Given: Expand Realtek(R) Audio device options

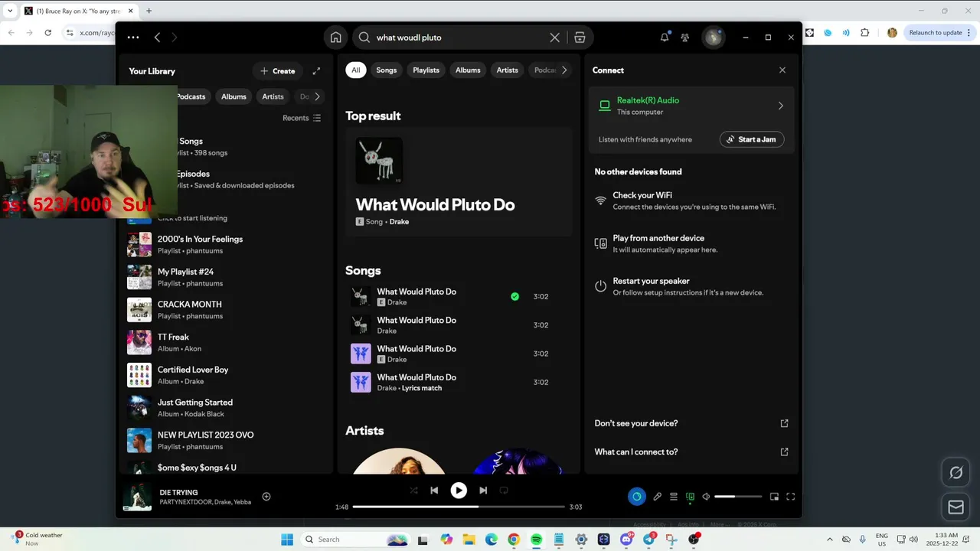Looking at the screenshot, I should coord(780,106).
